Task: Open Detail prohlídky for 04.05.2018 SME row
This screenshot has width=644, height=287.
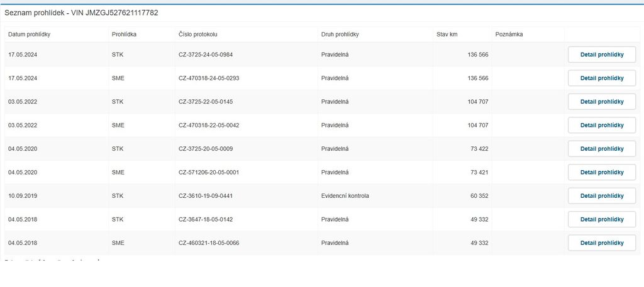Action: (x=601, y=243)
